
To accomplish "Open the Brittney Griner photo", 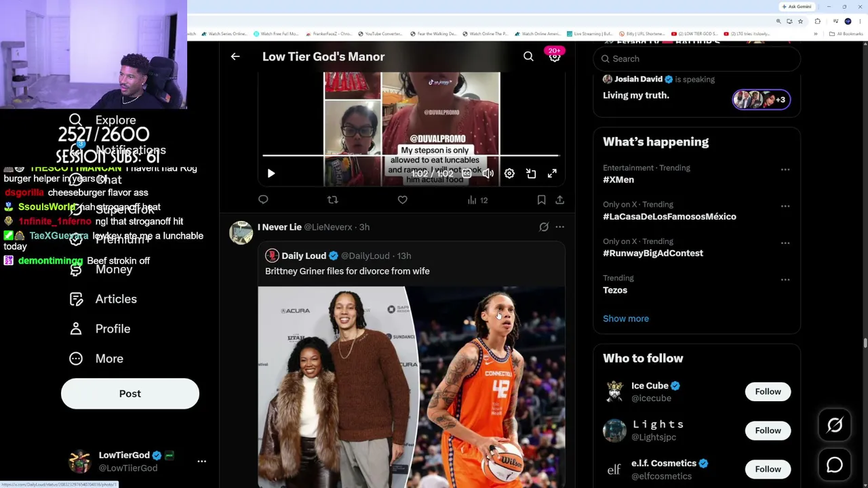I will click(412, 387).
